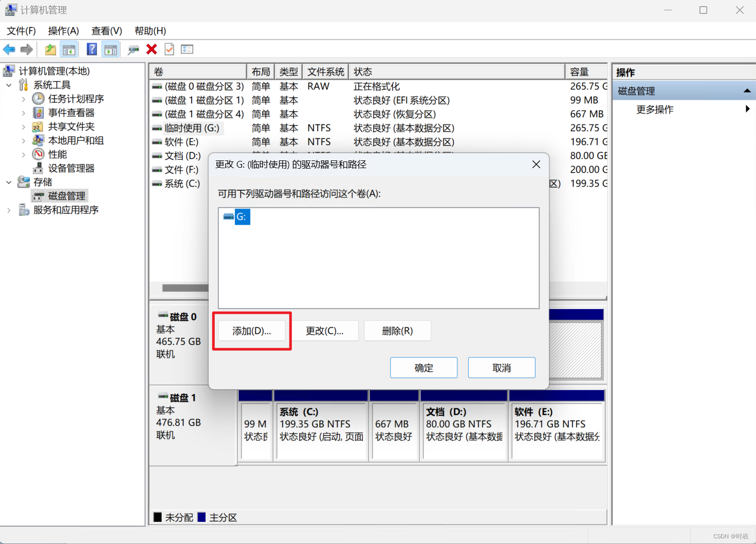This screenshot has height=544, width=756.
Task: Click the black 未分配 legend swatch
Action: (x=158, y=517)
